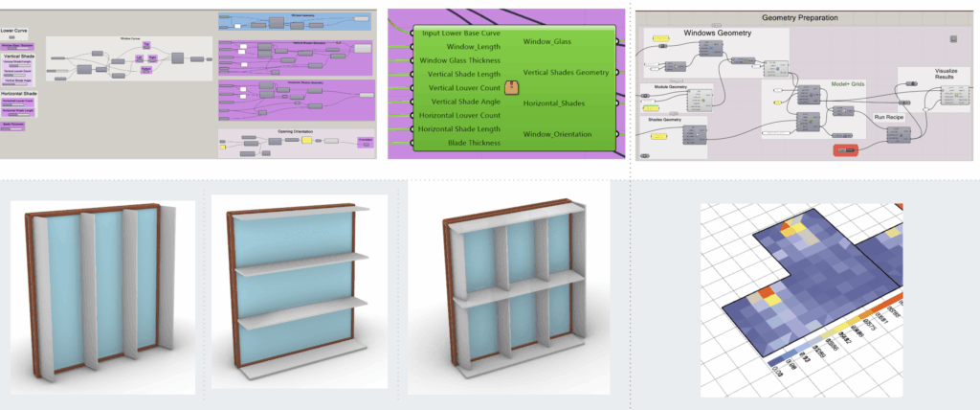Image resolution: width=980 pixels, height=410 pixels.
Task: Click the Geometry Preparation group title
Action: click(x=800, y=17)
